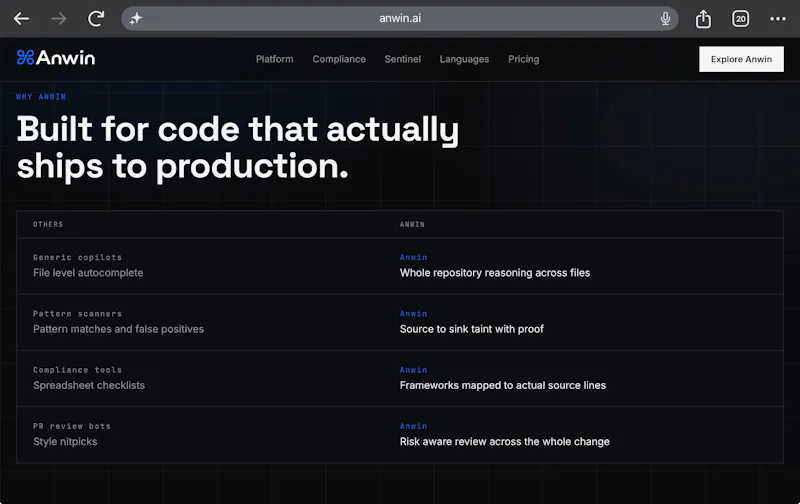Open the Languages nav item
The width and height of the screenshot is (800, 504).
[x=464, y=59]
